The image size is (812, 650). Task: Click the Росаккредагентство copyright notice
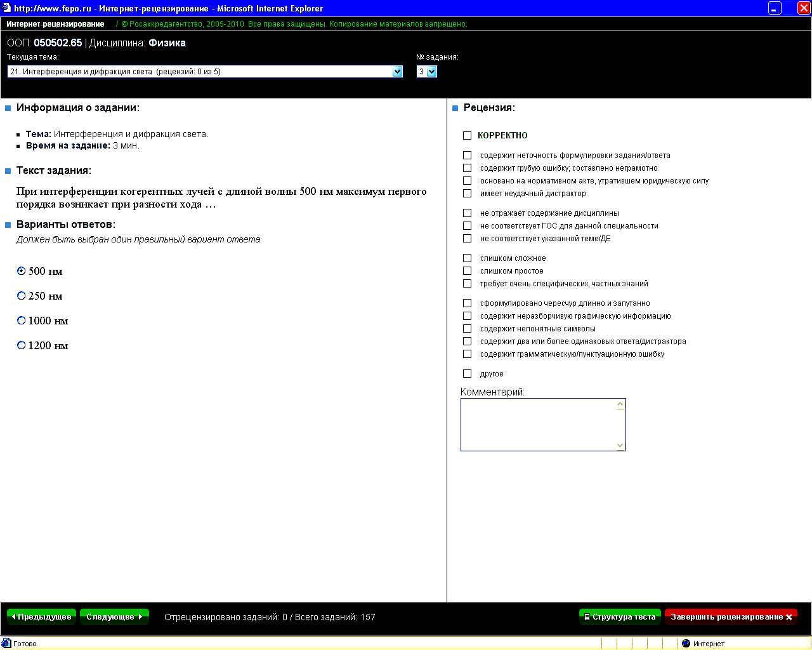click(294, 24)
